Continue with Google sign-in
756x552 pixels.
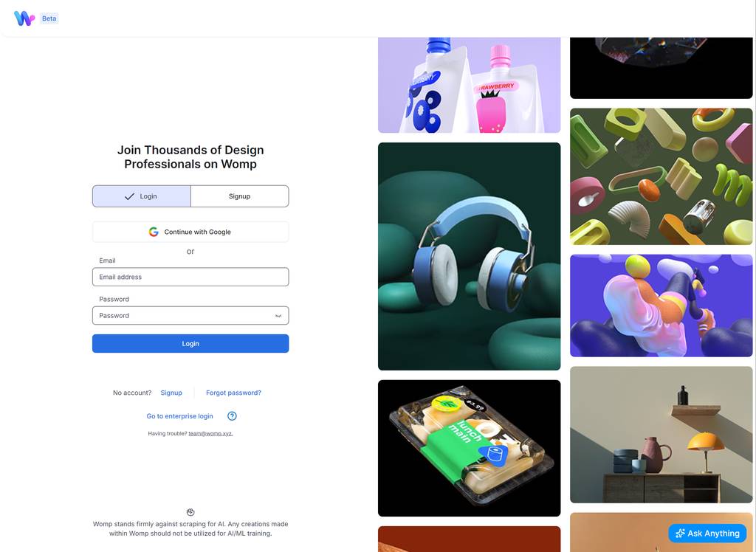pos(190,232)
